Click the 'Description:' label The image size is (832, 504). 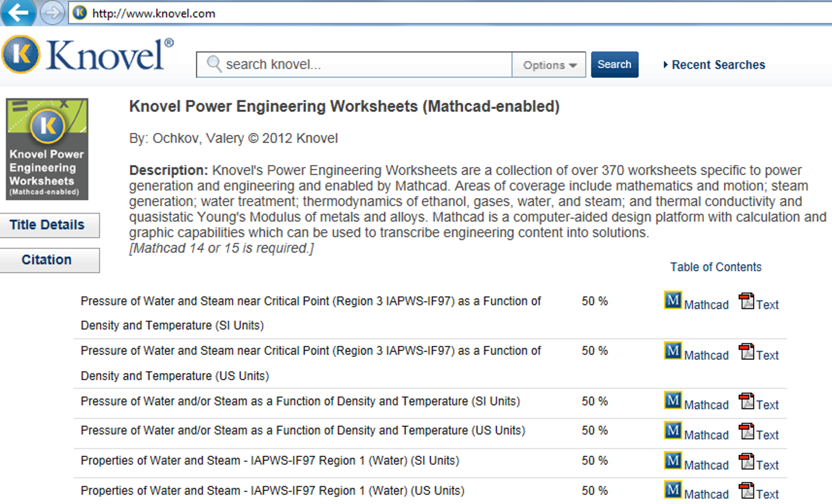(x=169, y=171)
